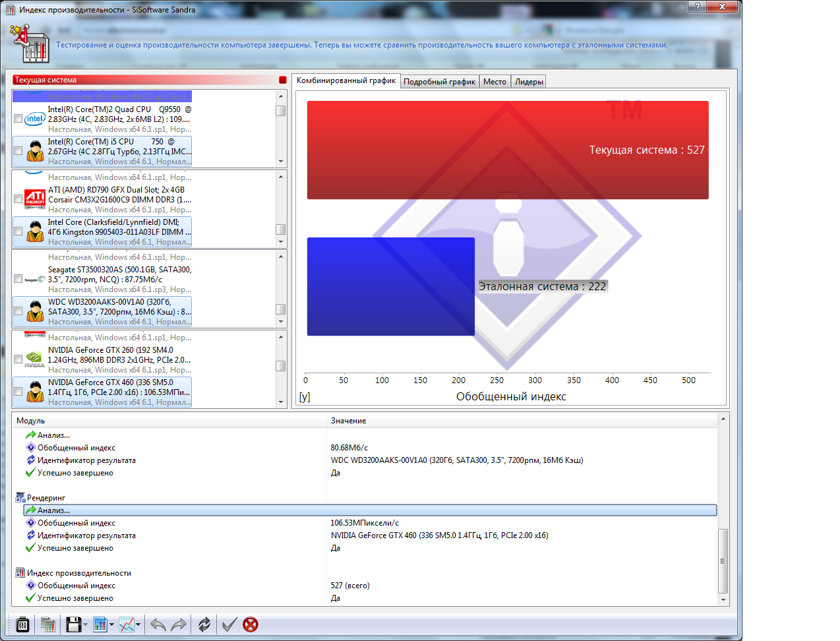
Task: Click the NVIDIA logo beside GeForce GTX 260
Action: coord(35,359)
